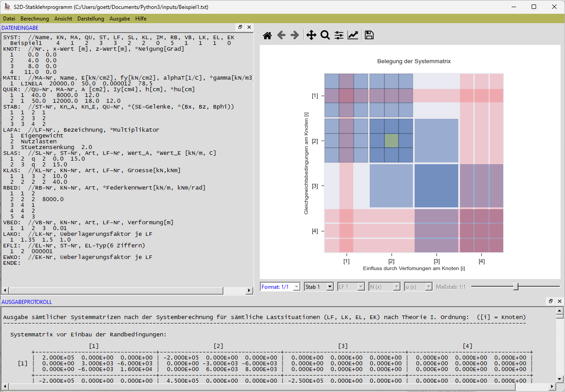Close the Dateneingabe panel

coord(249,27)
